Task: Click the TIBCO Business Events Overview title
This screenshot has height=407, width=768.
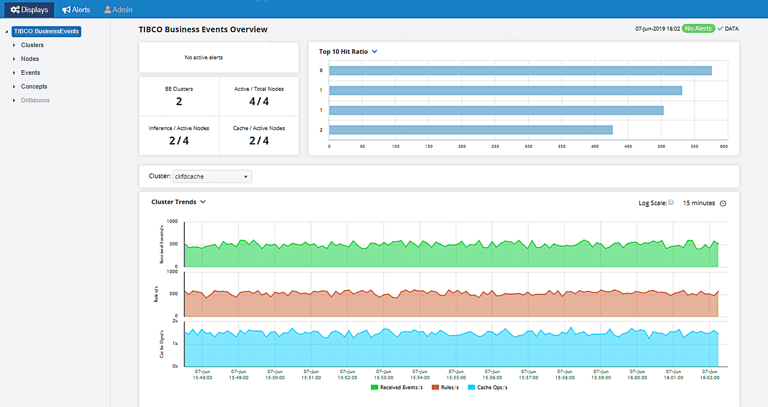Action: (x=203, y=29)
